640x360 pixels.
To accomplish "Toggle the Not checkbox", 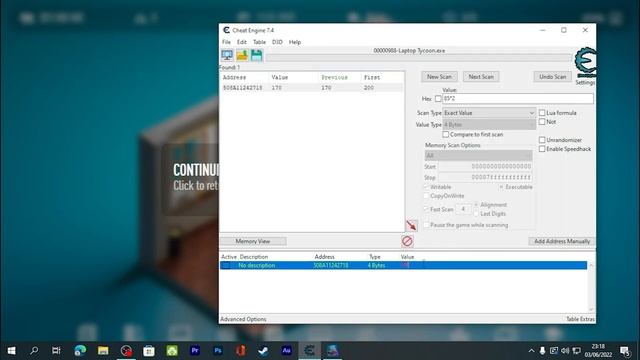I will pyautogui.click(x=542, y=122).
